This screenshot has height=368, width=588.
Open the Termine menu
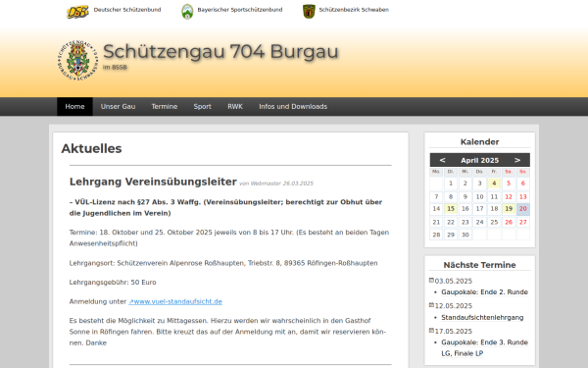pos(165,107)
